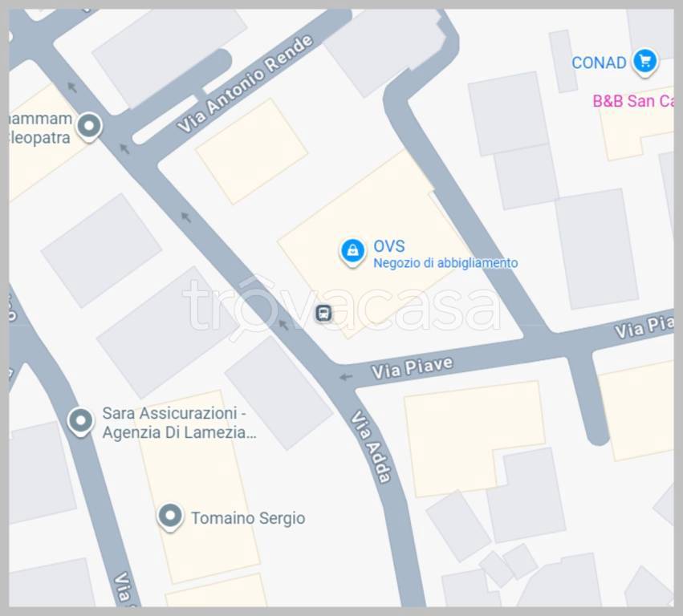Click the Negozio di abbigliamento subtitle
This screenshot has width=683, height=616.
click(445, 263)
